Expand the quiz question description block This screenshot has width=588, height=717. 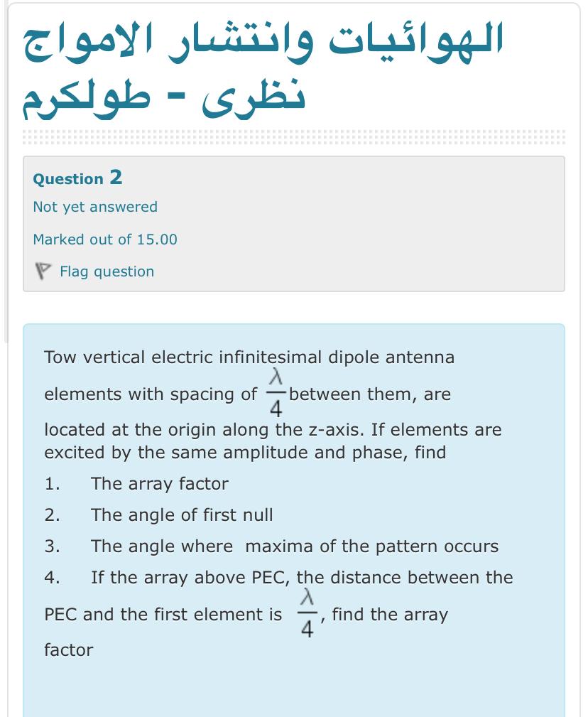[294, 497]
